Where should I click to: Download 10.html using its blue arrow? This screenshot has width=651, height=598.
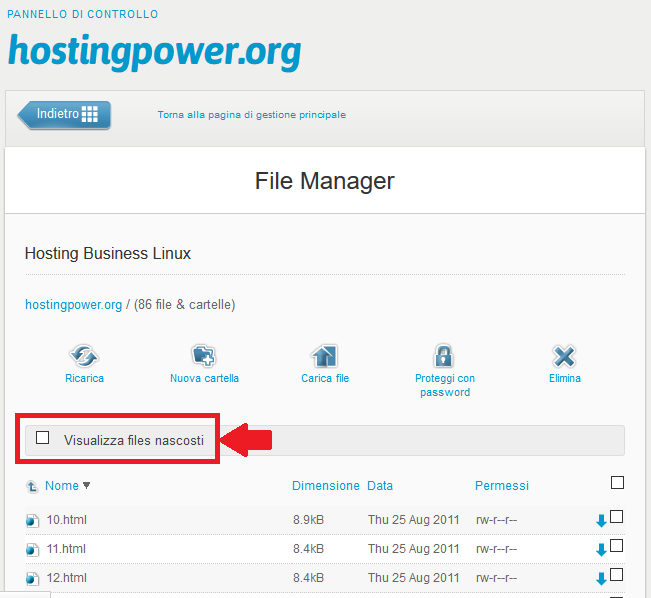point(601,520)
